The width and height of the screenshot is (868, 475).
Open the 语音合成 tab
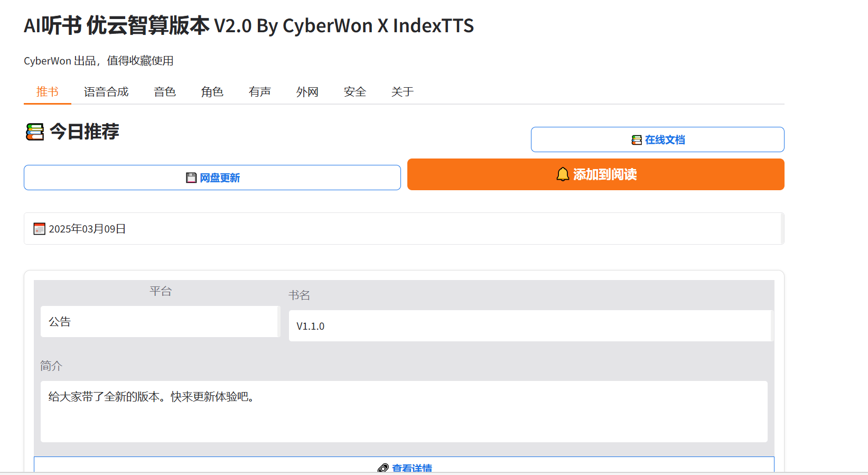tap(106, 92)
